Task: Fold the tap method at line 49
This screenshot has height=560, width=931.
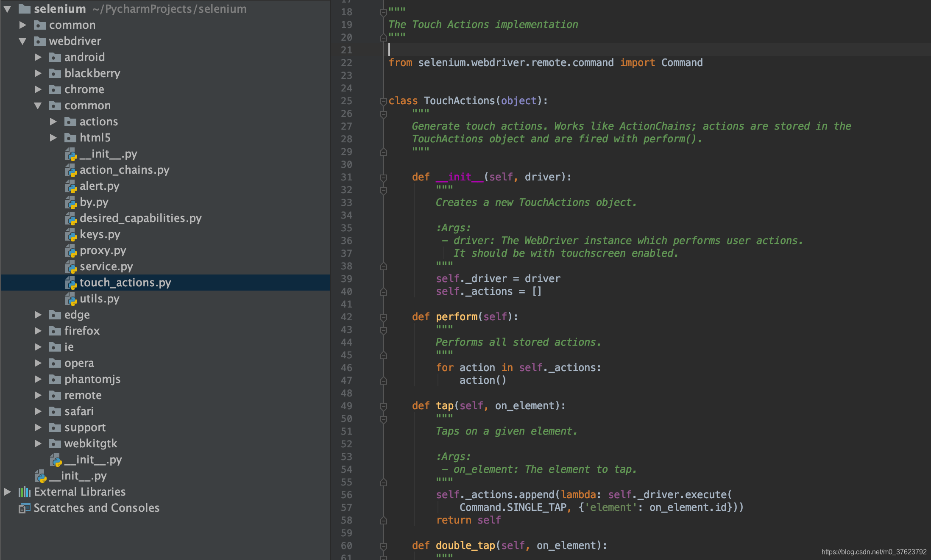Action: [x=383, y=406]
